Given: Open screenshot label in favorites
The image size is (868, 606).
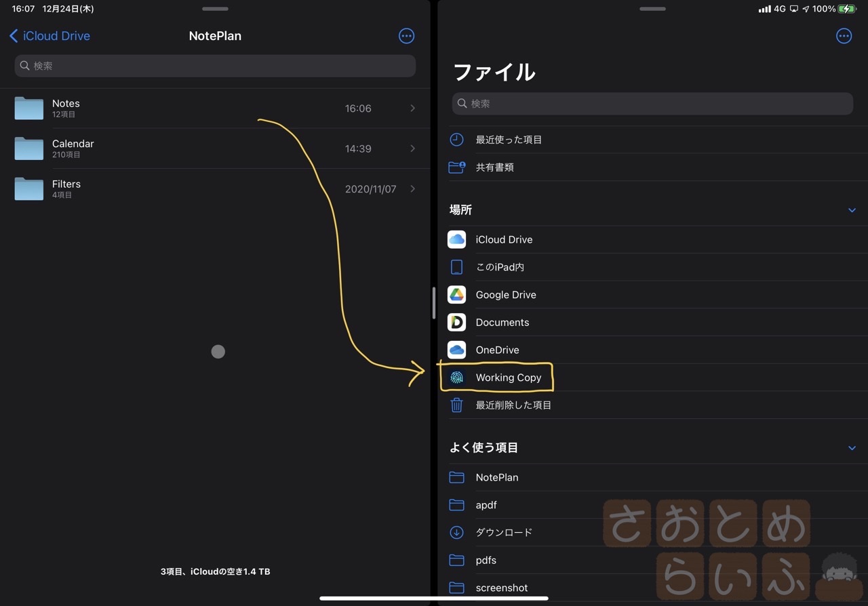Looking at the screenshot, I should coord(502,588).
